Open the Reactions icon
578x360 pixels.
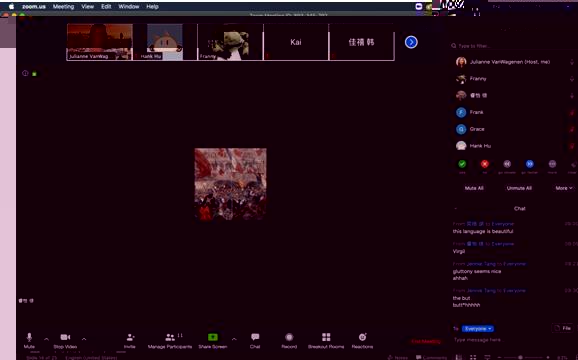(362, 337)
